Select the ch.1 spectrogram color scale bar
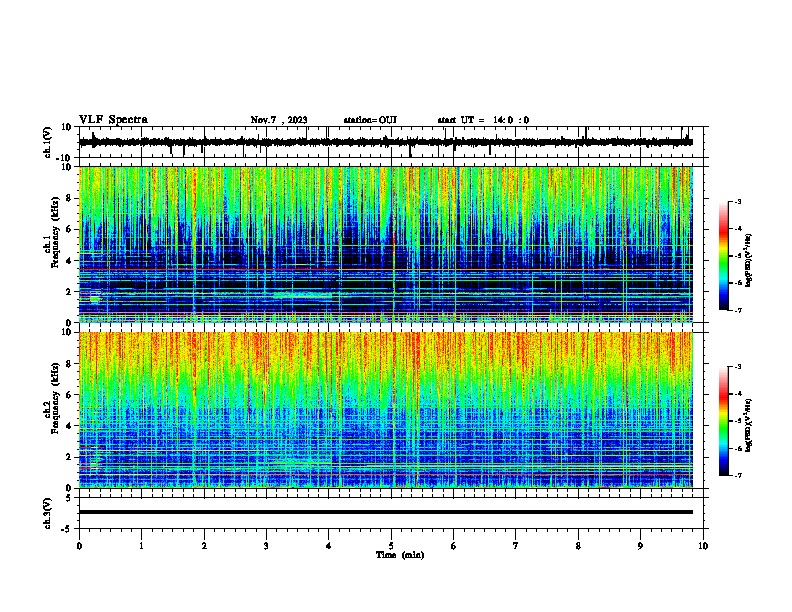Viewport: 792px width, 612px height. point(723,256)
